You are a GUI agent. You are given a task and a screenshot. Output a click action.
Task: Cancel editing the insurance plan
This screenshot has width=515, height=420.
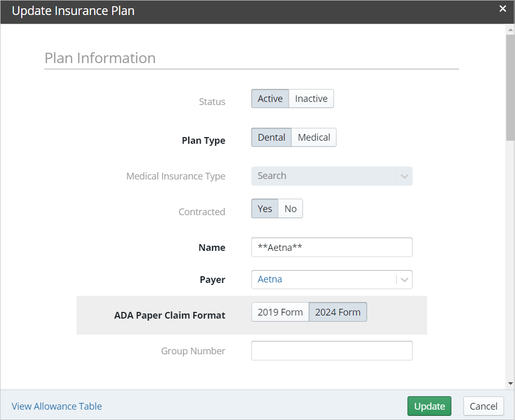click(x=483, y=406)
